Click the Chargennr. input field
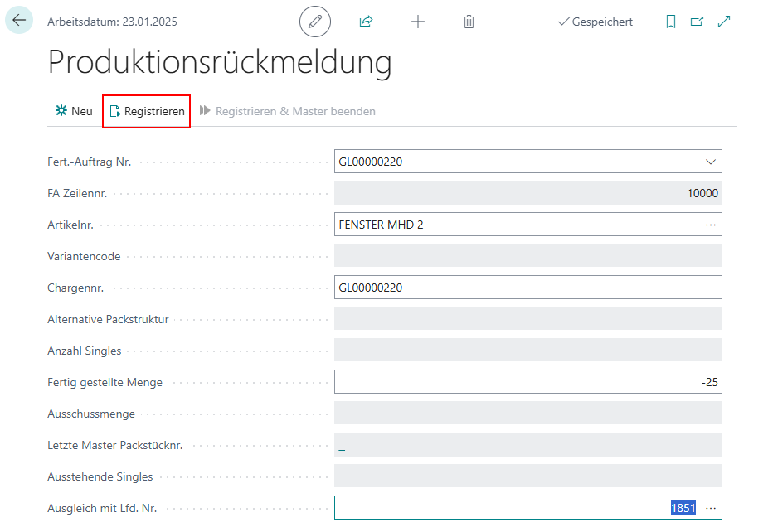768x532 pixels. (x=527, y=288)
